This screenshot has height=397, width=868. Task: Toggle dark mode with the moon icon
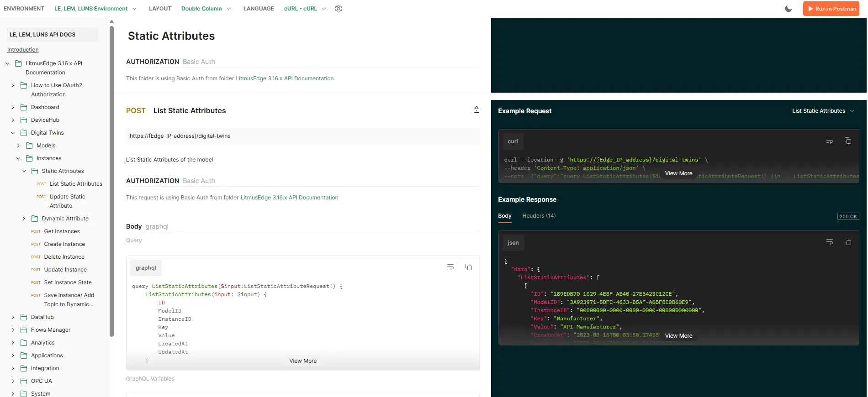pos(789,9)
